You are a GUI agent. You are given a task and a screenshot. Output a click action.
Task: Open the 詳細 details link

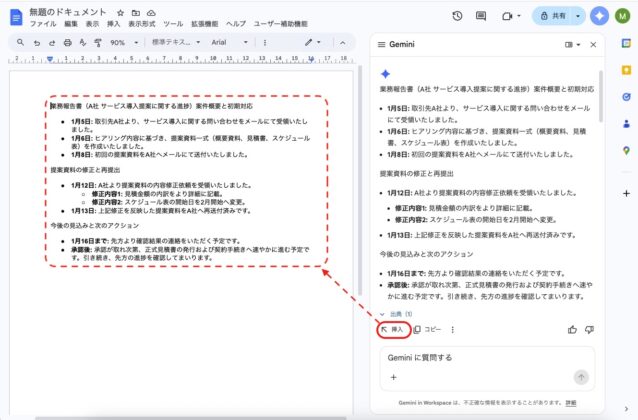[571, 403]
